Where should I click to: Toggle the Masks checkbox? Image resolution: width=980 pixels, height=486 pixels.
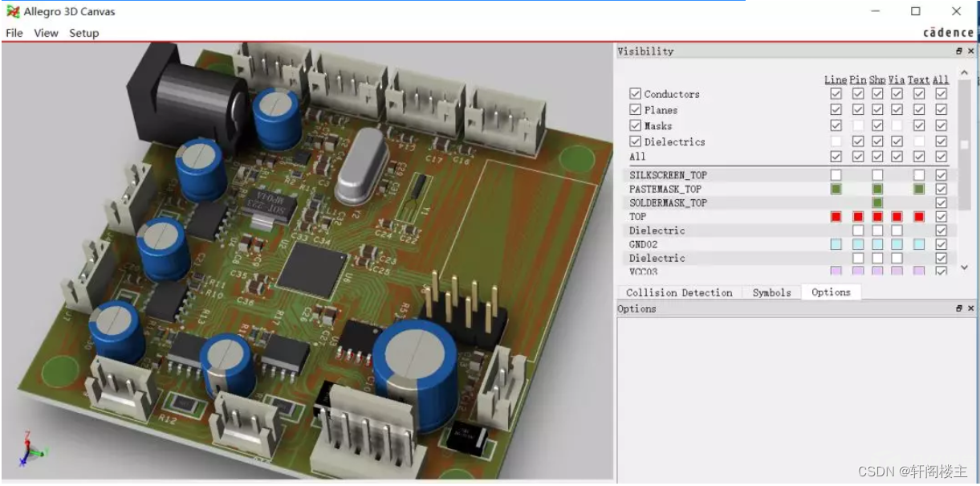[x=636, y=126]
